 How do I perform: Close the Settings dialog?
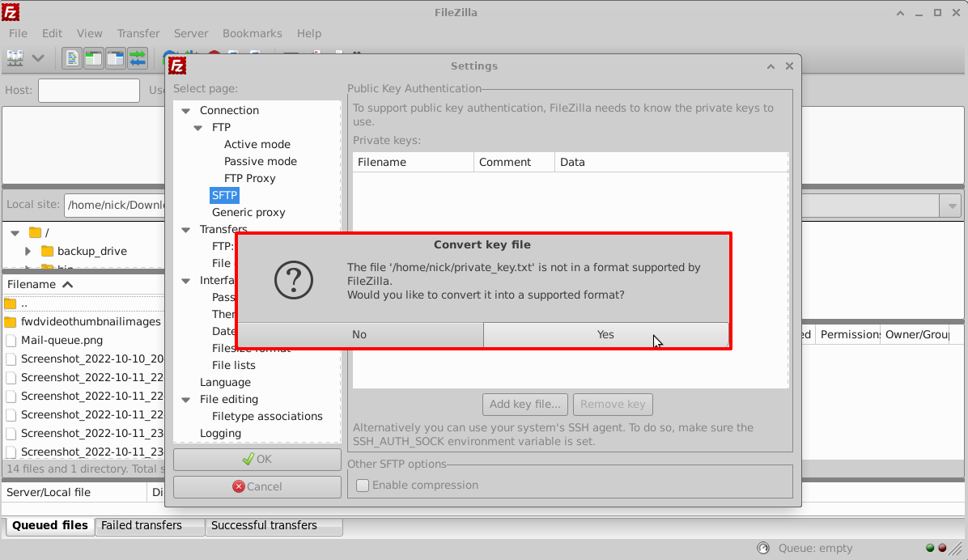pyautogui.click(x=790, y=66)
